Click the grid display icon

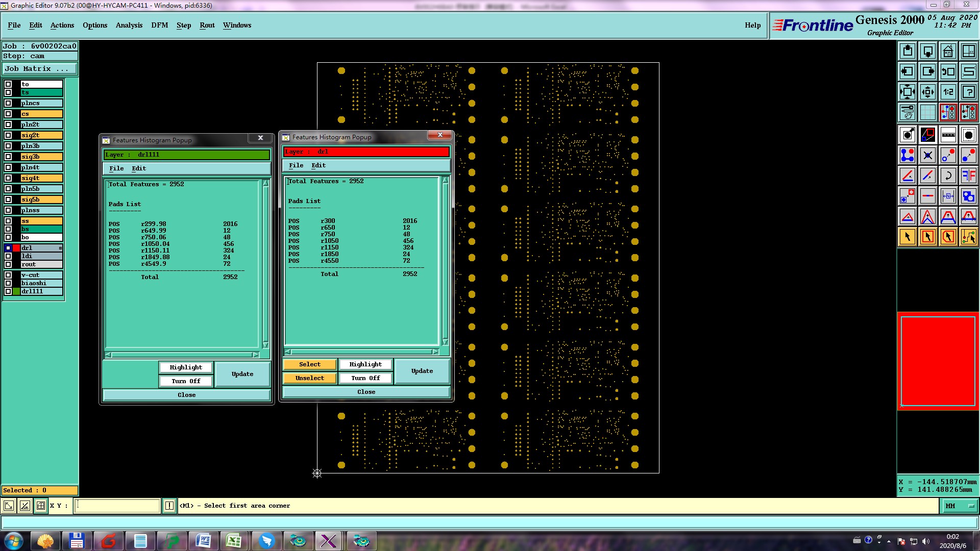(x=927, y=112)
